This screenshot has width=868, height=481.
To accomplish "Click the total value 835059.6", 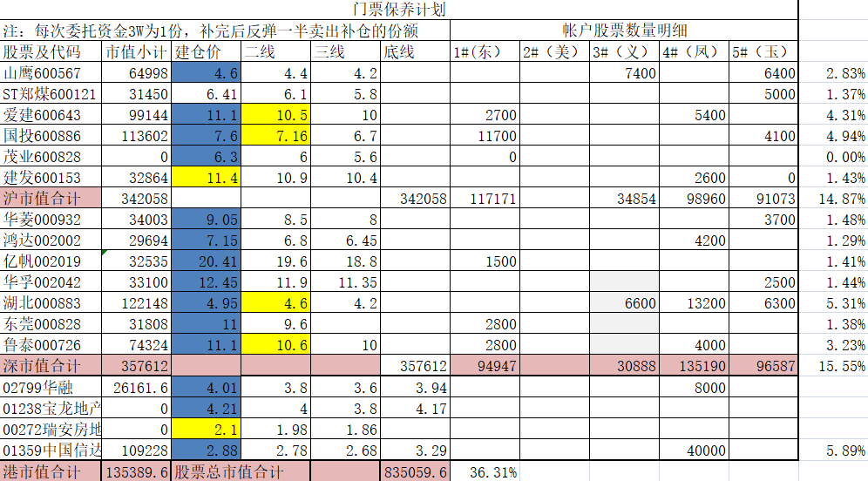I will [x=415, y=471].
